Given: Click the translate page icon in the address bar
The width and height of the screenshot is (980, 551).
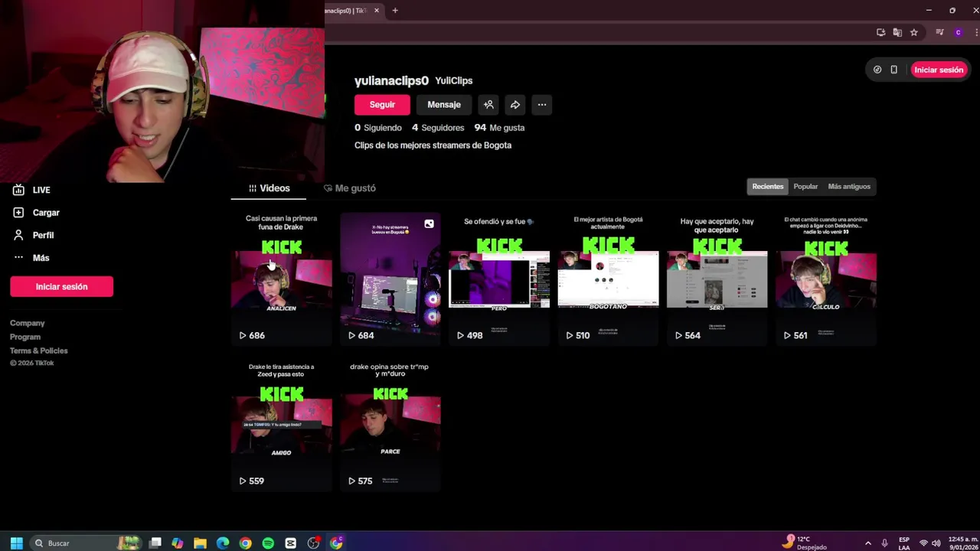Looking at the screenshot, I should [897, 32].
